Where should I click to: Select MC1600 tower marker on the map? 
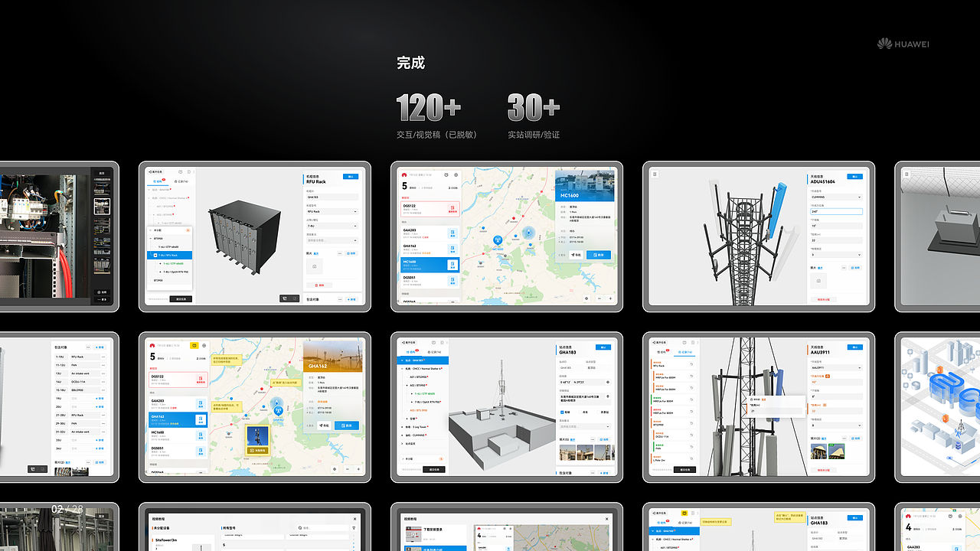[x=498, y=240]
